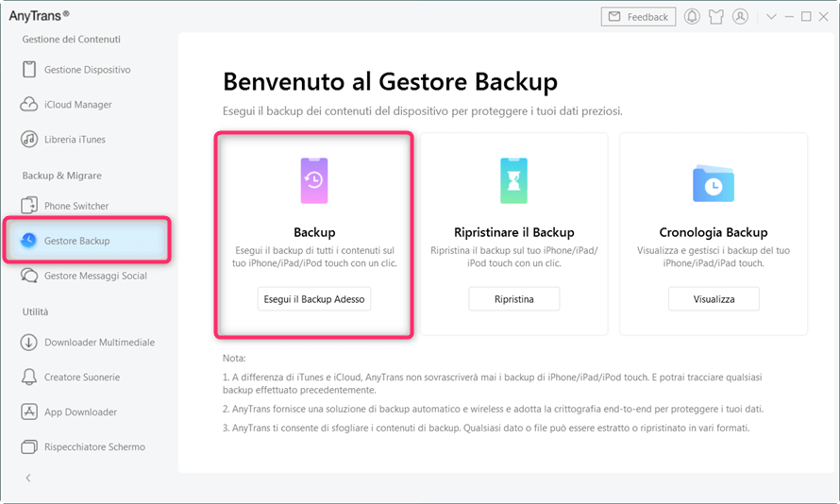
Task: Click the Cronologia Backup card title
Action: (714, 232)
